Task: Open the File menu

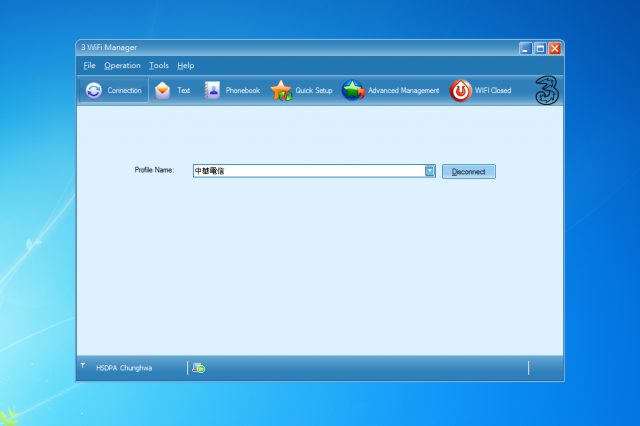Action: pyautogui.click(x=89, y=65)
